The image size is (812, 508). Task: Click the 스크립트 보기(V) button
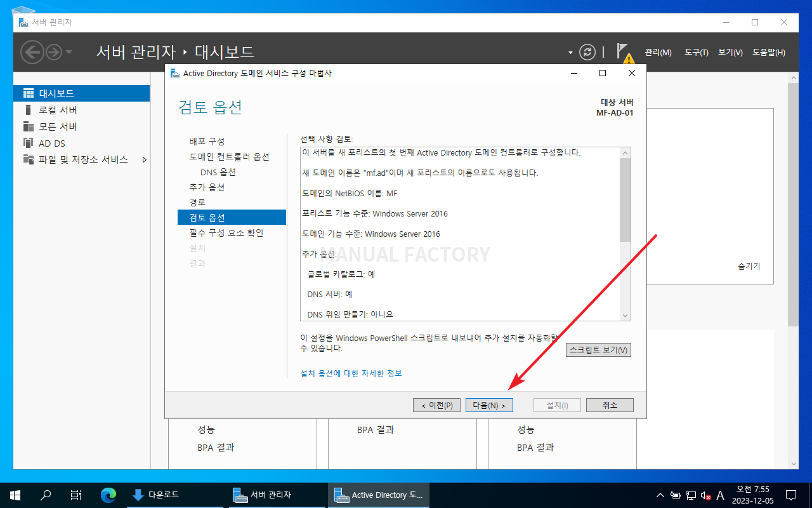[x=598, y=350]
